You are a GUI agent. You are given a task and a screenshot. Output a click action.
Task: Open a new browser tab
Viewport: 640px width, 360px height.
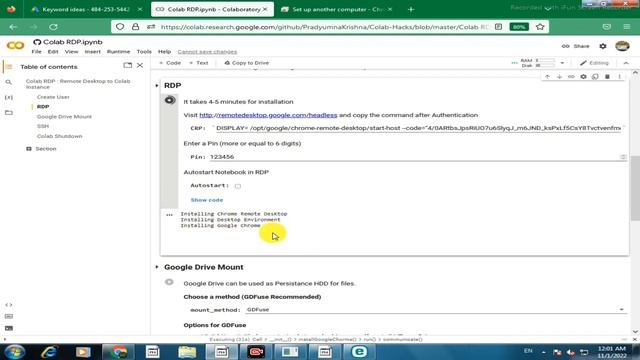click(x=411, y=9)
